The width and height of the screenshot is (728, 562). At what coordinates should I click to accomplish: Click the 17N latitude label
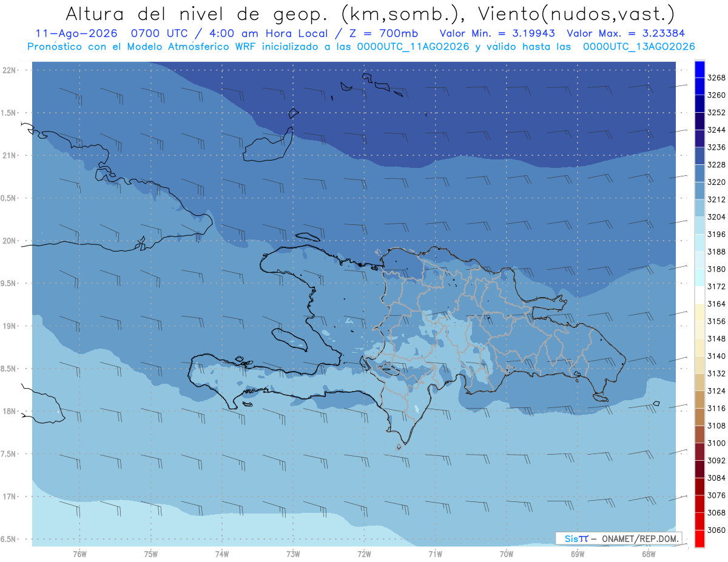10,497
